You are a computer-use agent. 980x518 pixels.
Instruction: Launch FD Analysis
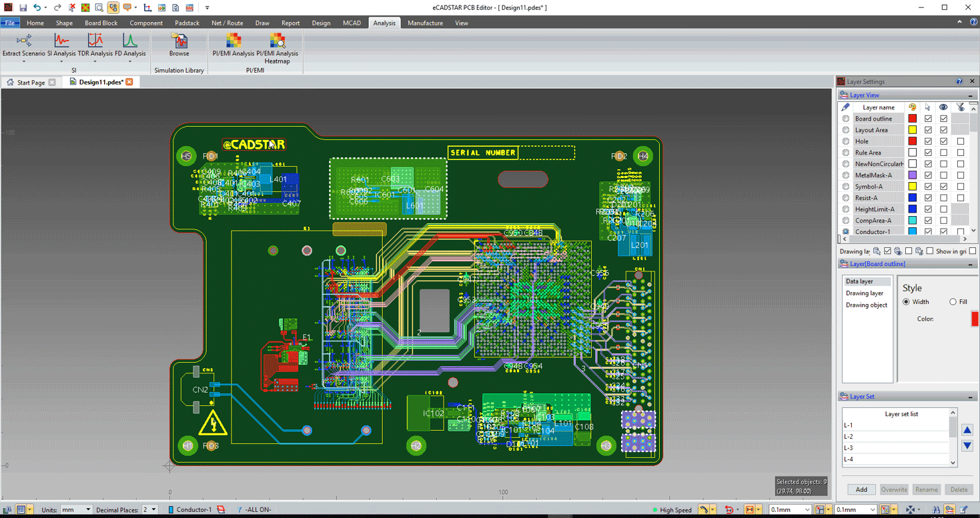[x=130, y=45]
